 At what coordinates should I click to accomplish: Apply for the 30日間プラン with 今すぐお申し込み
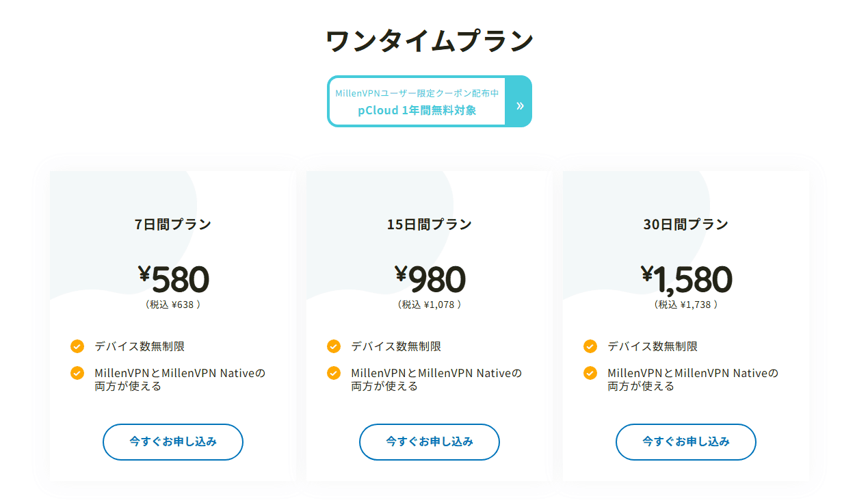686,442
